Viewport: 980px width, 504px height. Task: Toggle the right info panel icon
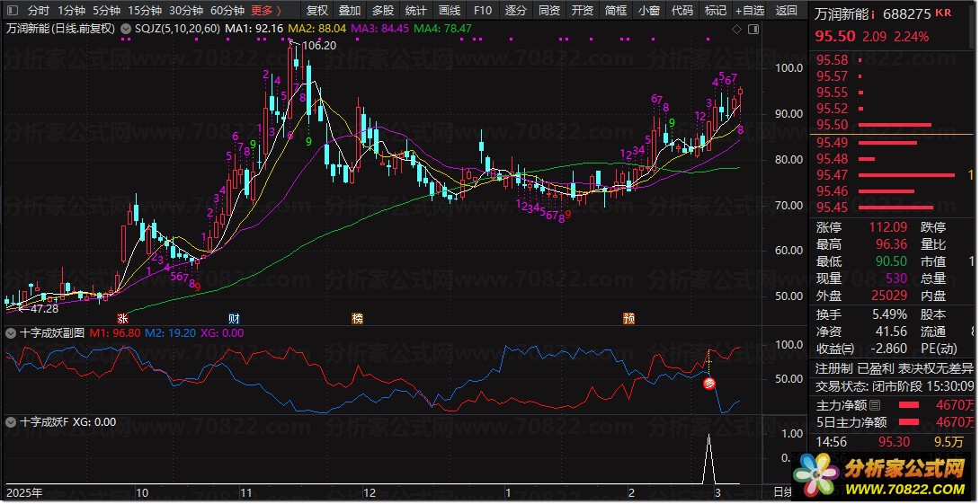coord(753,29)
